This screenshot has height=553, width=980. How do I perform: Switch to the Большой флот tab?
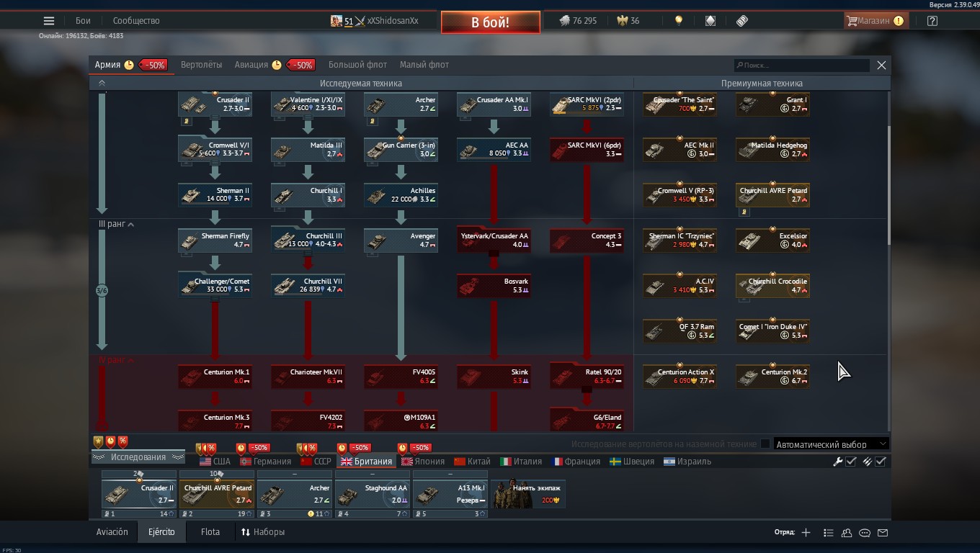point(357,65)
